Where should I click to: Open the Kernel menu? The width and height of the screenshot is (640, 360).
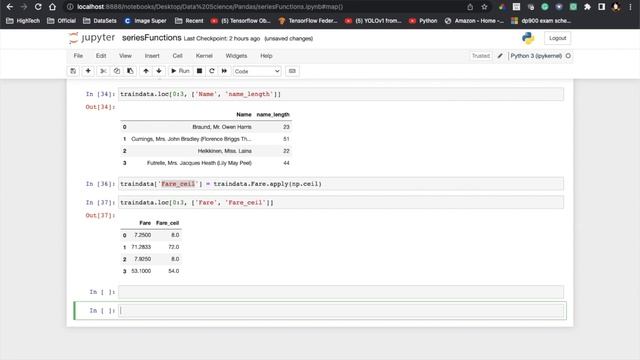click(204, 56)
